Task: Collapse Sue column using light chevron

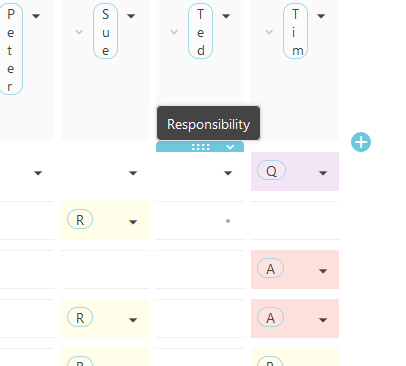Action: 79,32
